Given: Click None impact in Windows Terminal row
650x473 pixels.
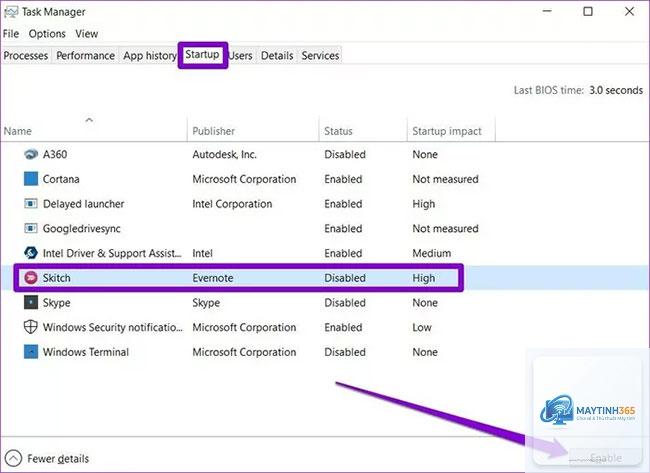Looking at the screenshot, I should (425, 352).
